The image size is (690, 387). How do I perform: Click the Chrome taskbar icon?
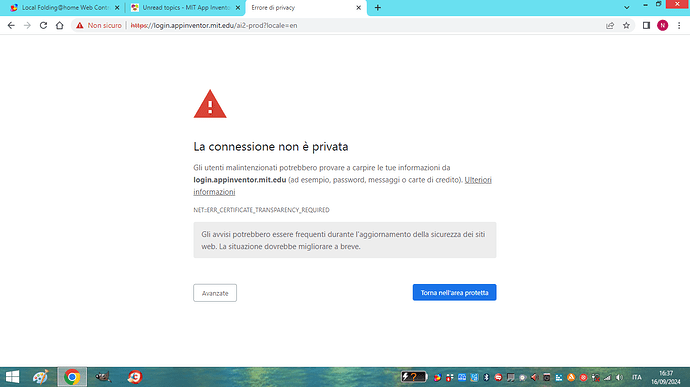[x=72, y=377]
